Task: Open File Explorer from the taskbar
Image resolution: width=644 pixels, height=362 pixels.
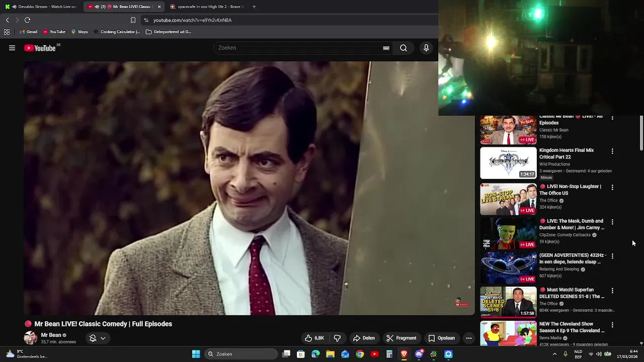Action: pyautogui.click(x=330, y=354)
